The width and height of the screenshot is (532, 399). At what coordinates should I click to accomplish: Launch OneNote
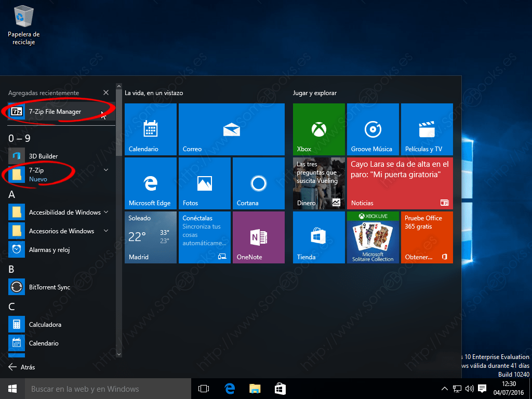click(258, 237)
